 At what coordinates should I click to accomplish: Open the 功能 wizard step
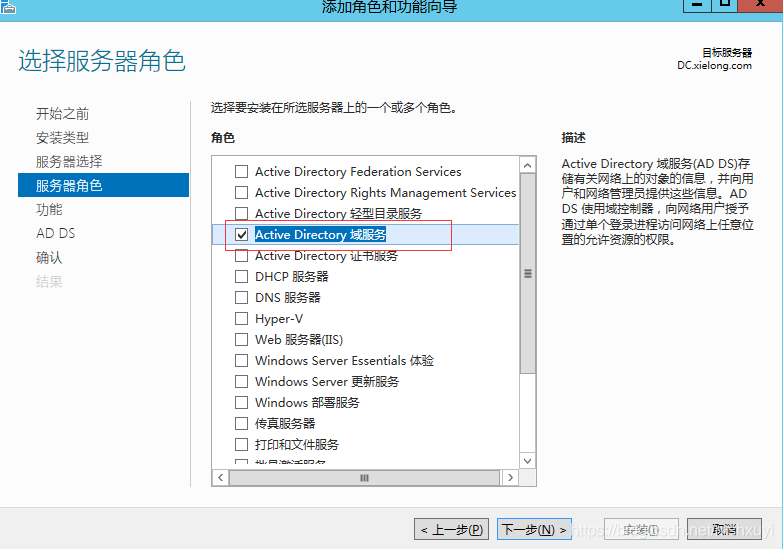[49, 209]
